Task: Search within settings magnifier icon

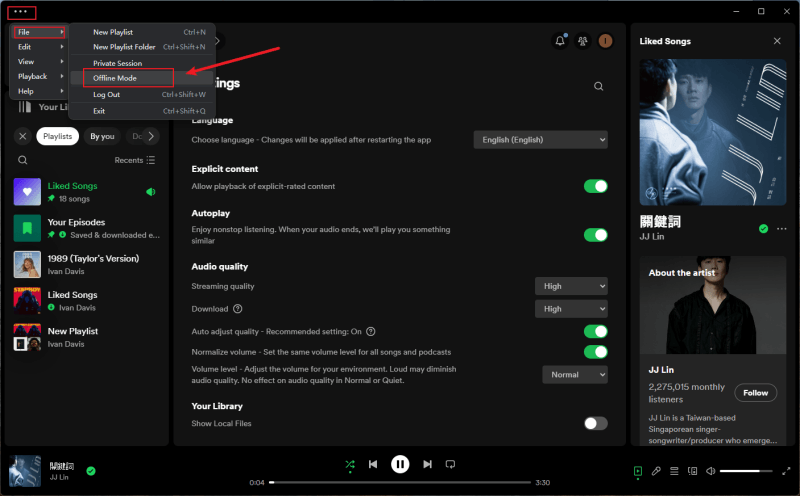Action: 598,86
